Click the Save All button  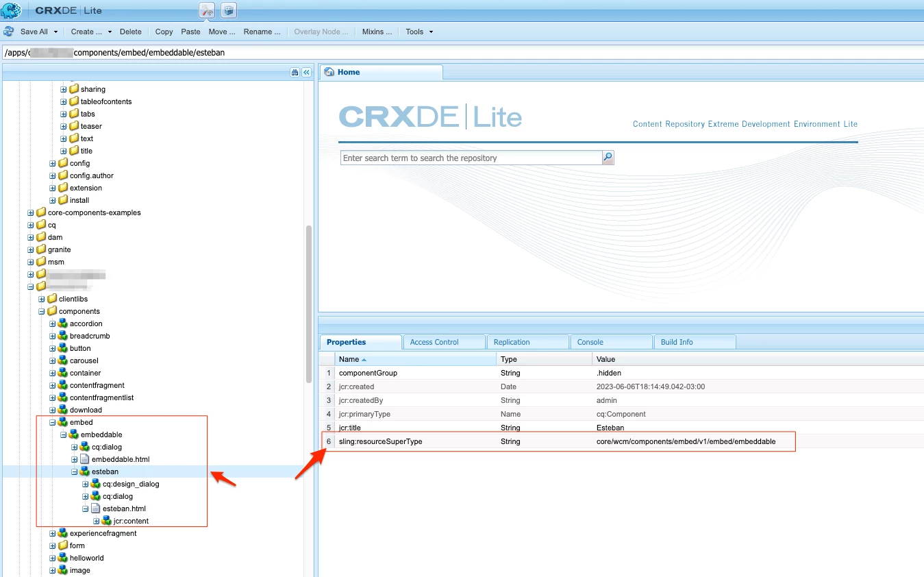[x=34, y=32]
